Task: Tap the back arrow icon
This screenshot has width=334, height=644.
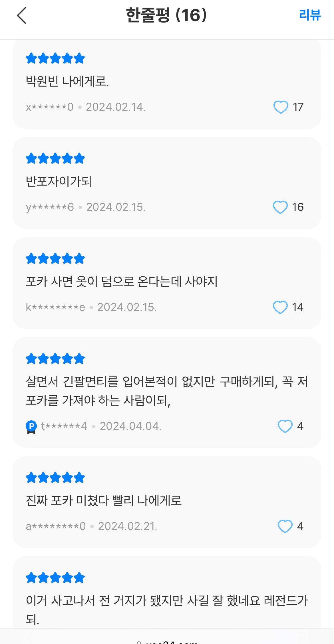Action: (x=22, y=15)
